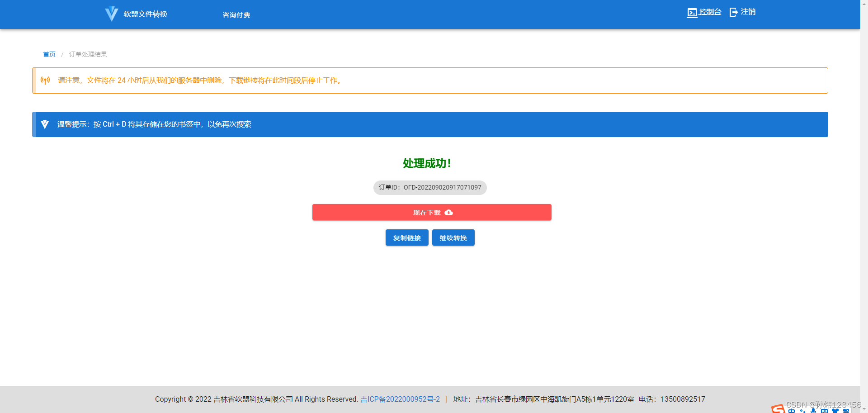Click the microphone icon on the Sogou toolbar
The width and height of the screenshot is (868, 413).
point(814,411)
